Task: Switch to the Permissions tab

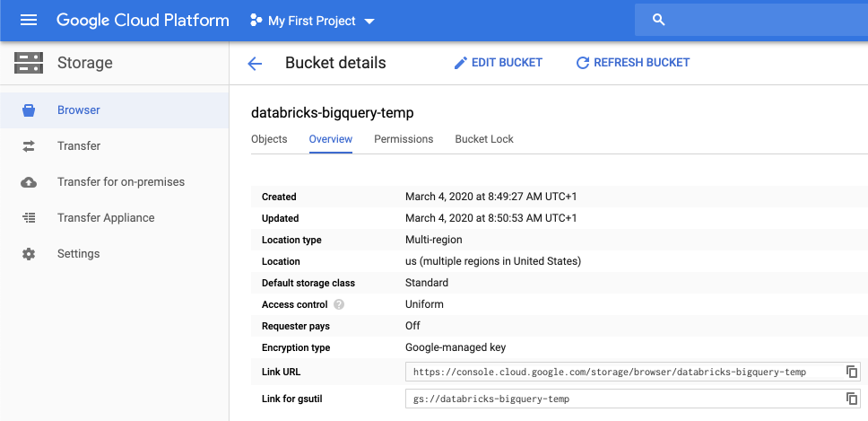Action: tap(404, 139)
